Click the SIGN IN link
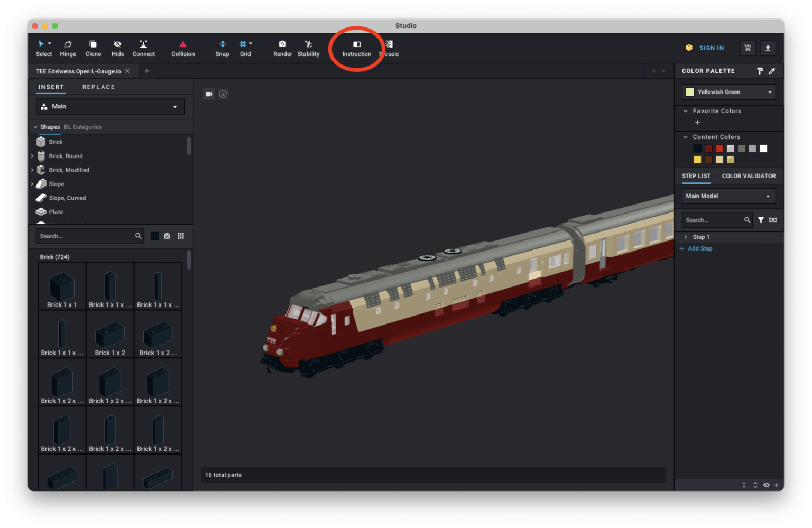This screenshot has width=812, height=528. (x=711, y=48)
